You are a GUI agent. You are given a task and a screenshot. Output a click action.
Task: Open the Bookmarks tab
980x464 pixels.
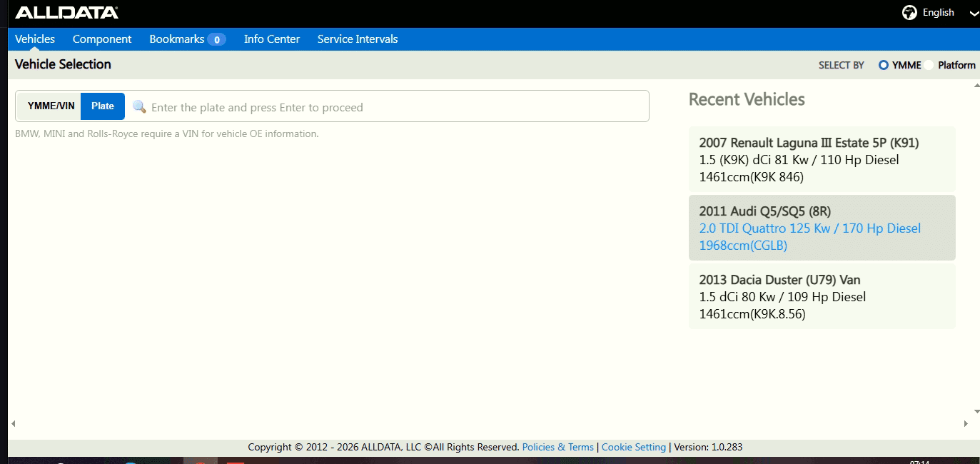177,39
